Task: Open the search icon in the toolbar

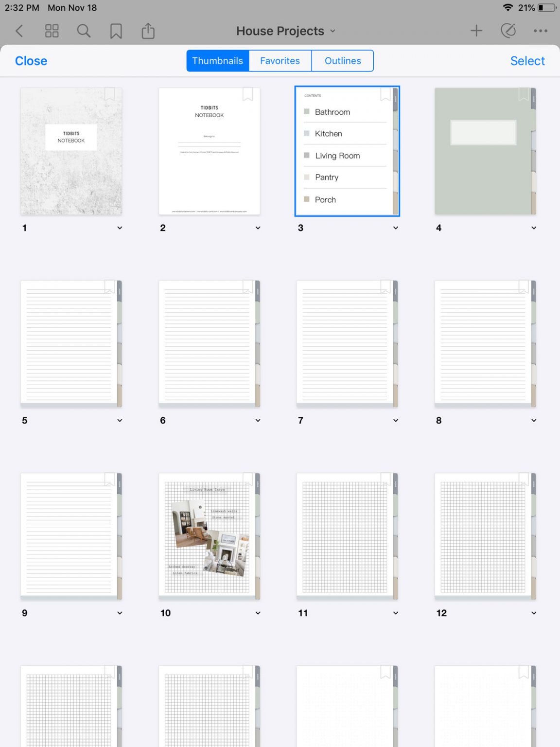Action: pos(84,31)
